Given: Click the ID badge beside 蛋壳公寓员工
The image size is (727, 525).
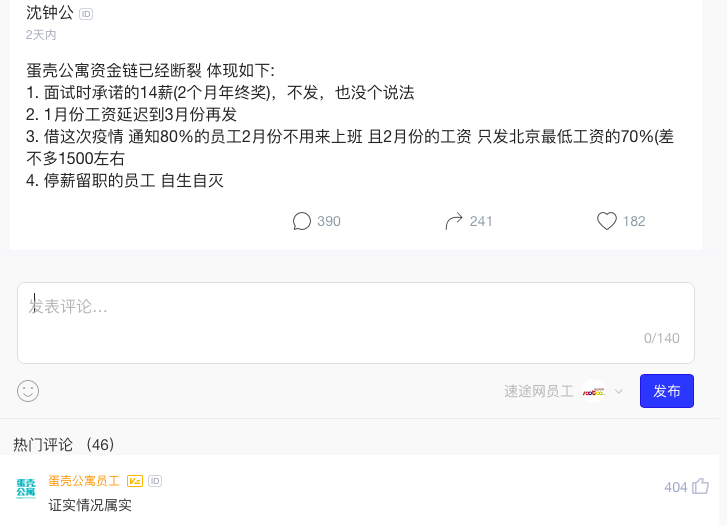Looking at the screenshot, I should pyautogui.click(x=155, y=481).
